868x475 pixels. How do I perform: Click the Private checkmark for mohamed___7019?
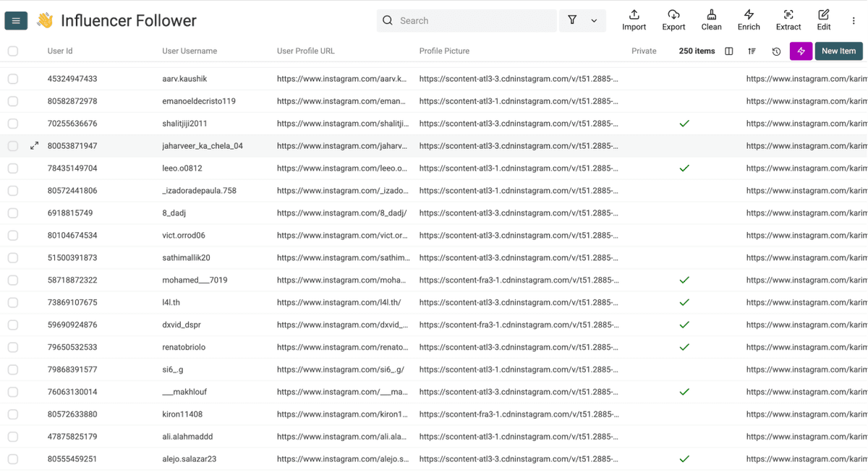[684, 280]
